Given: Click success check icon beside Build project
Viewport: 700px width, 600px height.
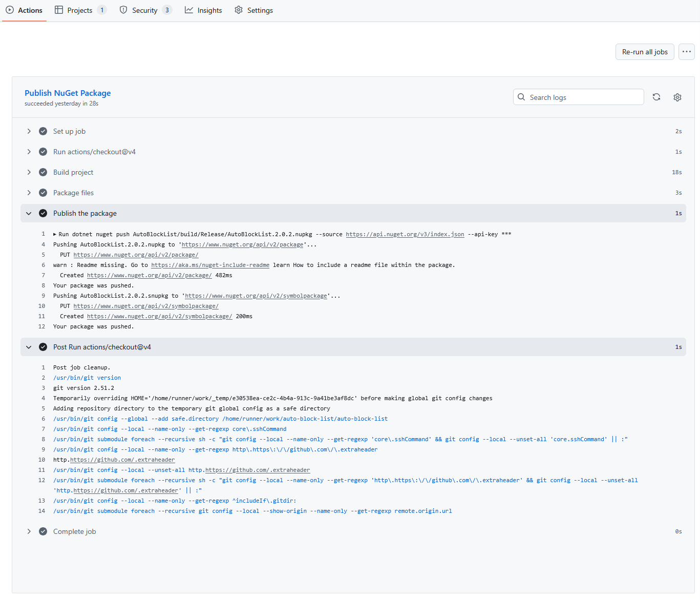Looking at the screenshot, I should [43, 172].
